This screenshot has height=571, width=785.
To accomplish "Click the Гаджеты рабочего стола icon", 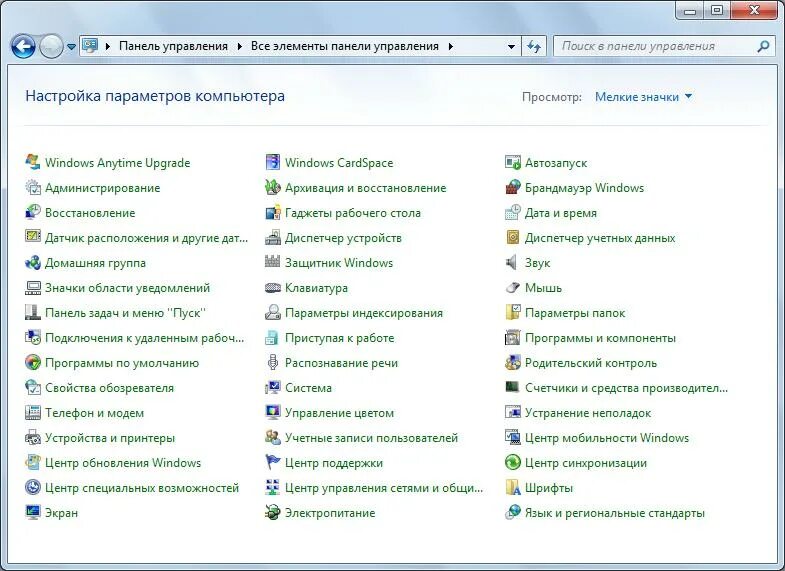I will click(272, 212).
